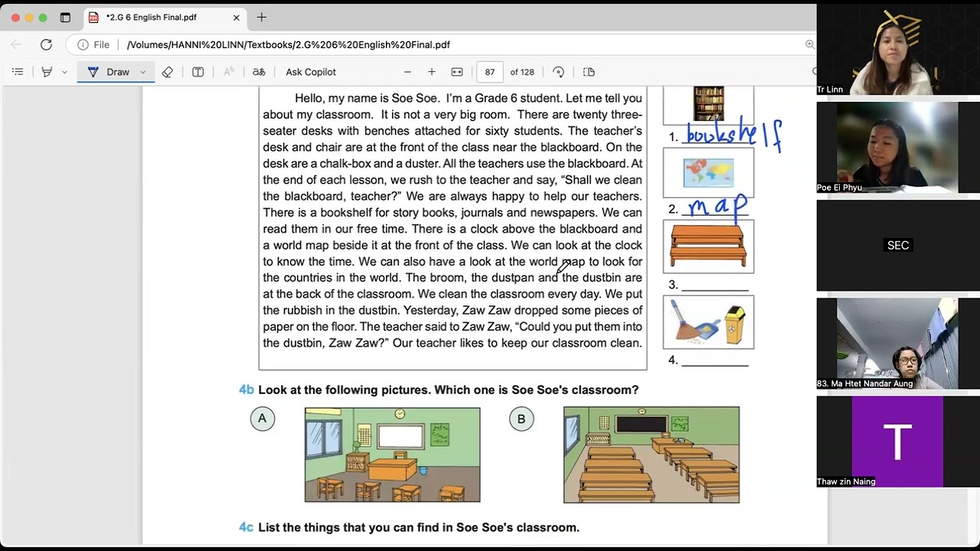Image resolution: width=980 pixels, height=551 pixels.
Task: Click the Read aloud icon
Action: point(228,72)
